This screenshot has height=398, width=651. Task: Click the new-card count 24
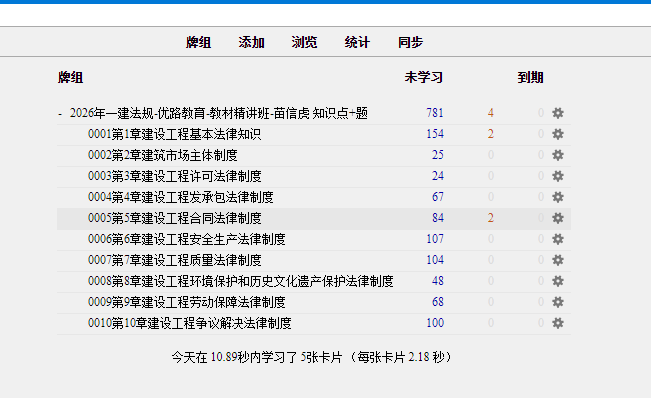pos(438,176)
